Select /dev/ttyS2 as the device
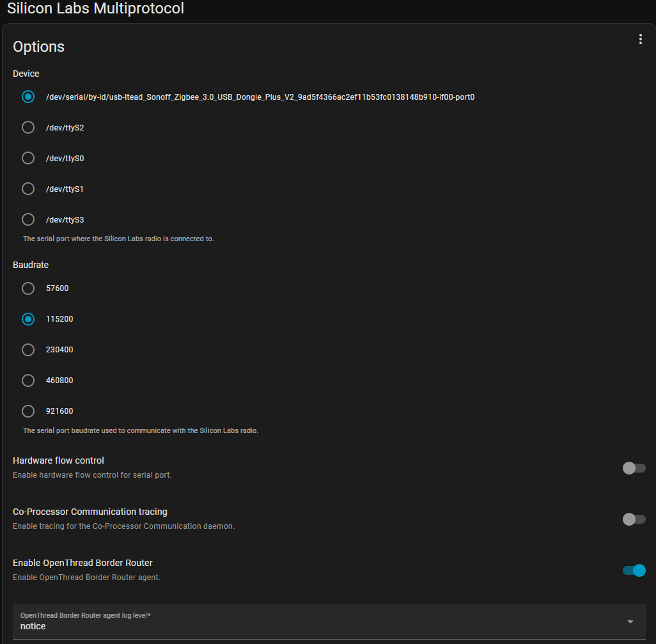Screen dimensions: 656x644 coord(28,127)
